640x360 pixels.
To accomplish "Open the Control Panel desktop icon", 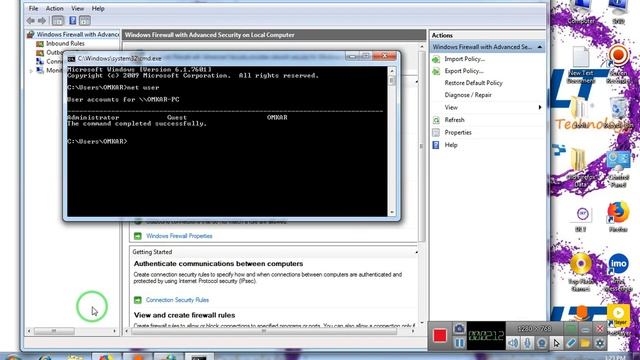I will (x=618, y=170).
